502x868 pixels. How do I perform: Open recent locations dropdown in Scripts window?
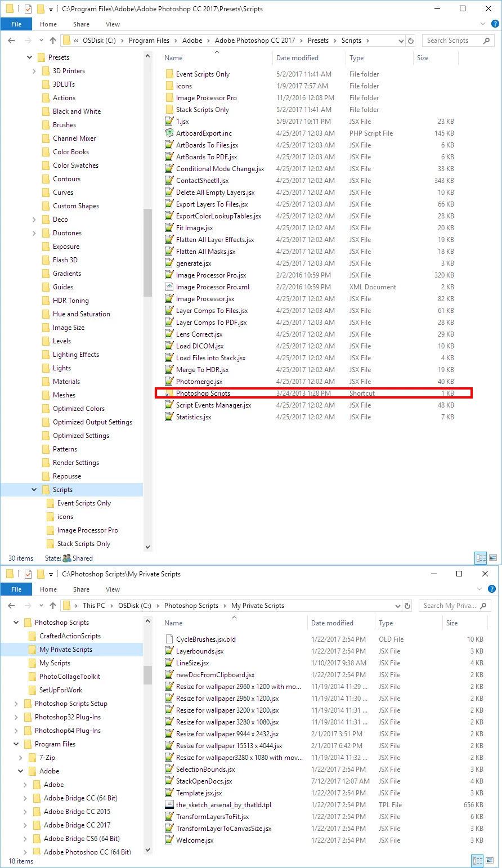point(42,41)
